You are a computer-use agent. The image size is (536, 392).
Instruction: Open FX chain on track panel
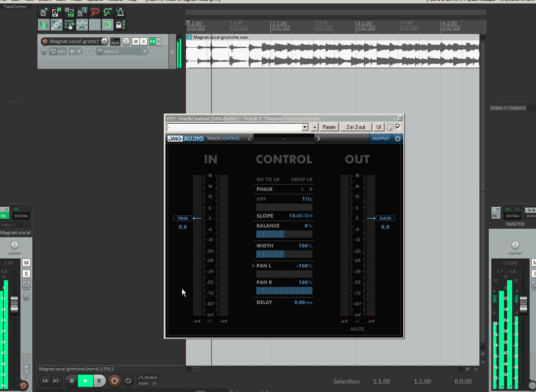click(152, 41)
